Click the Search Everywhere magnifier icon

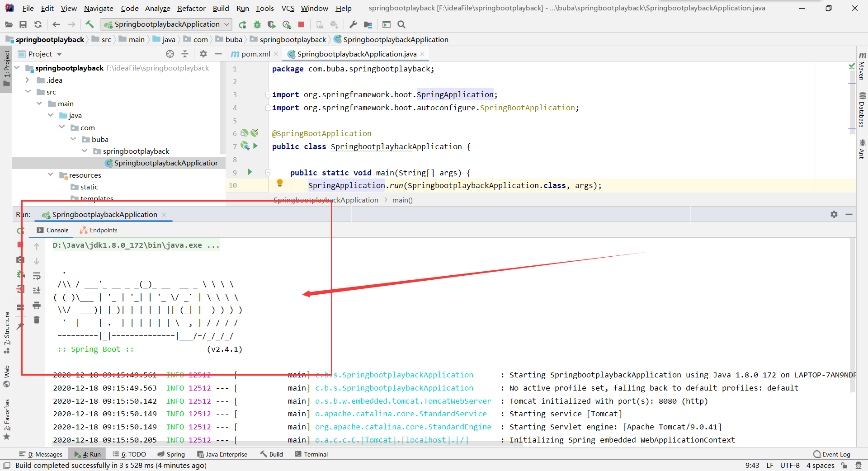(401, 24)
